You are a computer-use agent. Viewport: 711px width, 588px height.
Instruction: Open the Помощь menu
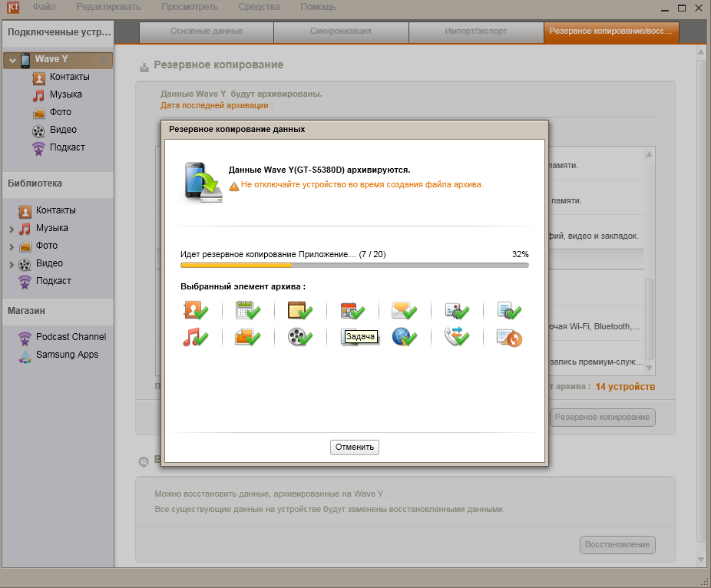point(319,7)
